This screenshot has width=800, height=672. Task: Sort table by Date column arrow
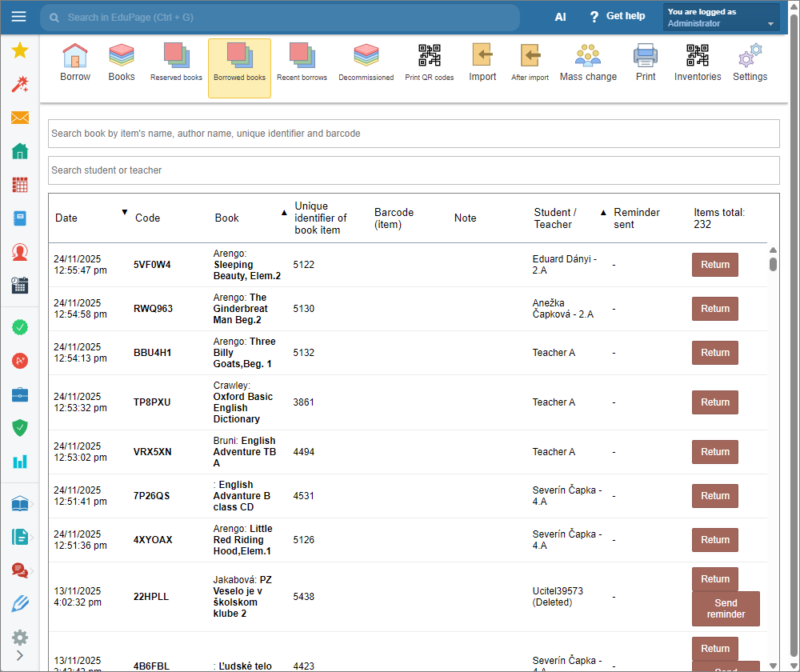pyautogui.click(x=124, y=212)
